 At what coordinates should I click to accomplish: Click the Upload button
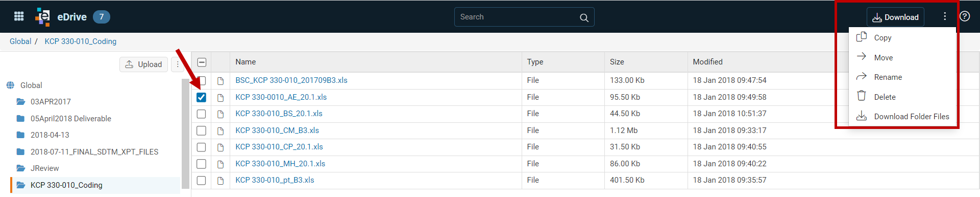tap(143, 64)
